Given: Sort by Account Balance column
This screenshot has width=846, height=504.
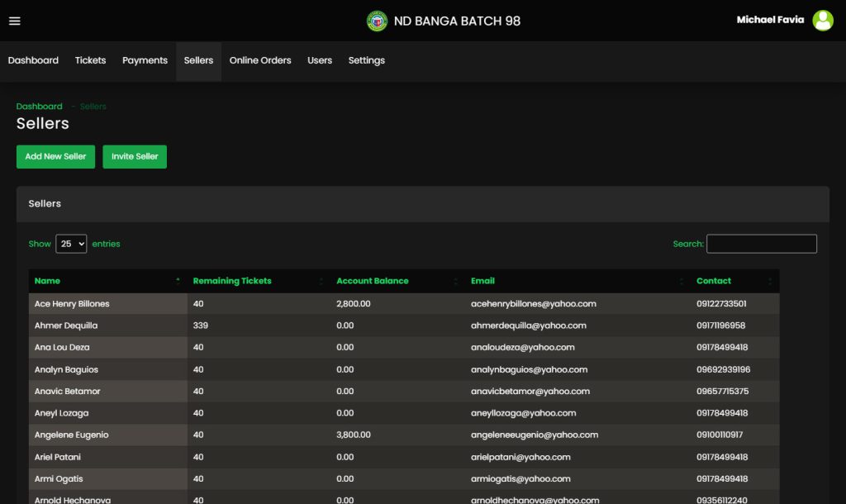Looking at the screenshot, I should point(372,281).
